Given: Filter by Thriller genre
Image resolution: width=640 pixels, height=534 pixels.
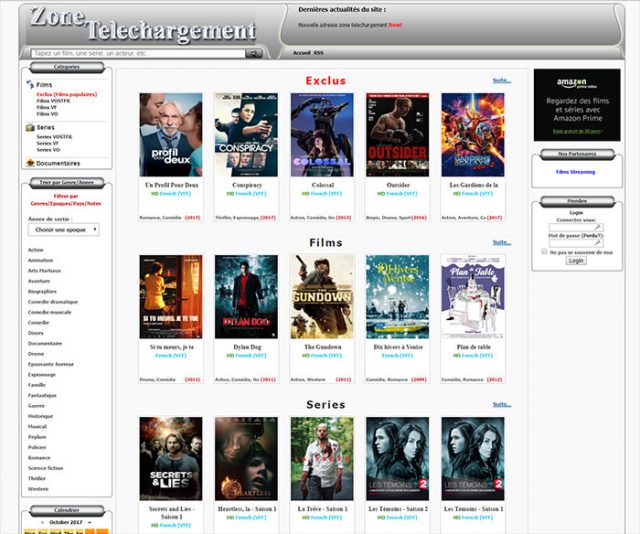Looking at the screenshot, I should click(37, 478).
